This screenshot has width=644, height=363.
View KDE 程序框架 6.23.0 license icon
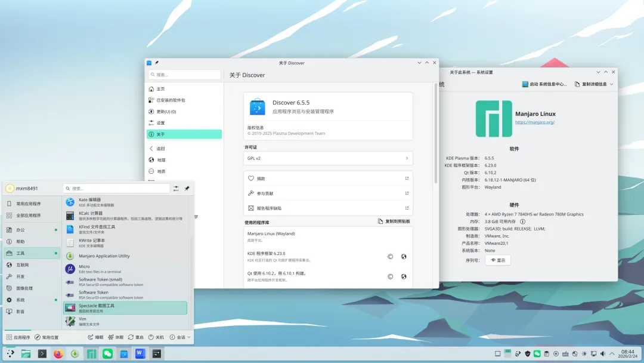pyautogui.click(x=390, y=257)
